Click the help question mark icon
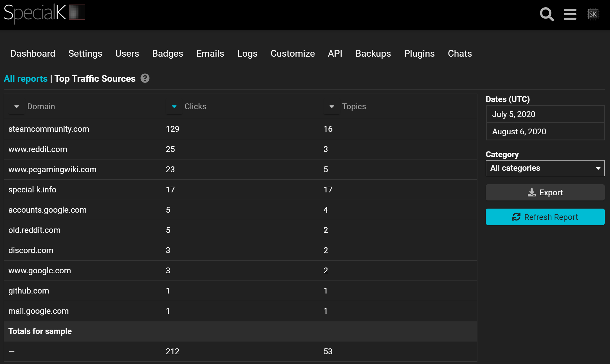Image resolution: width=610 pixels, height=364 pixels. pos(145,78)
